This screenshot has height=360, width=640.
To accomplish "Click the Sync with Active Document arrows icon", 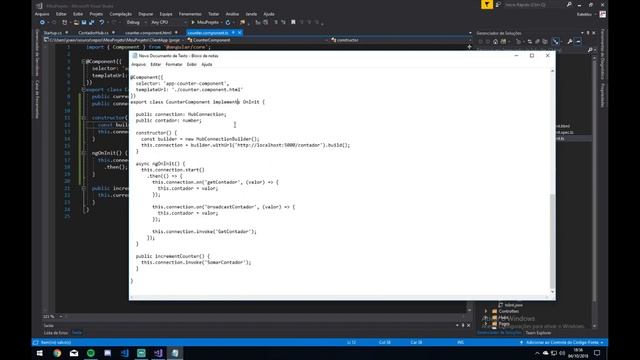I will pyautogui.click(x=530, y=42).
